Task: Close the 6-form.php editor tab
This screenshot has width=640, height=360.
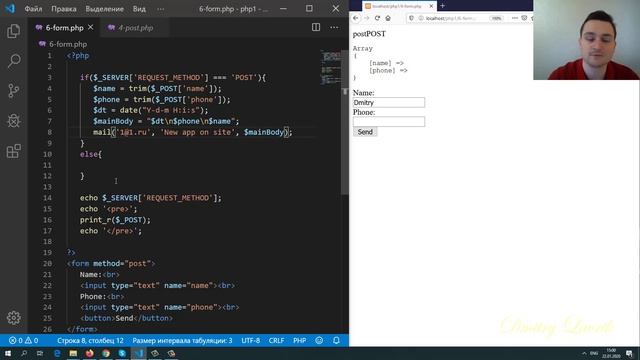Action: 91,27
